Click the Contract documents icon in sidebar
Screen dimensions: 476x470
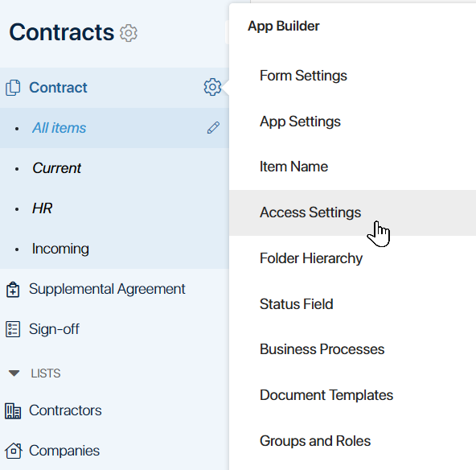(x=13, y=88)
